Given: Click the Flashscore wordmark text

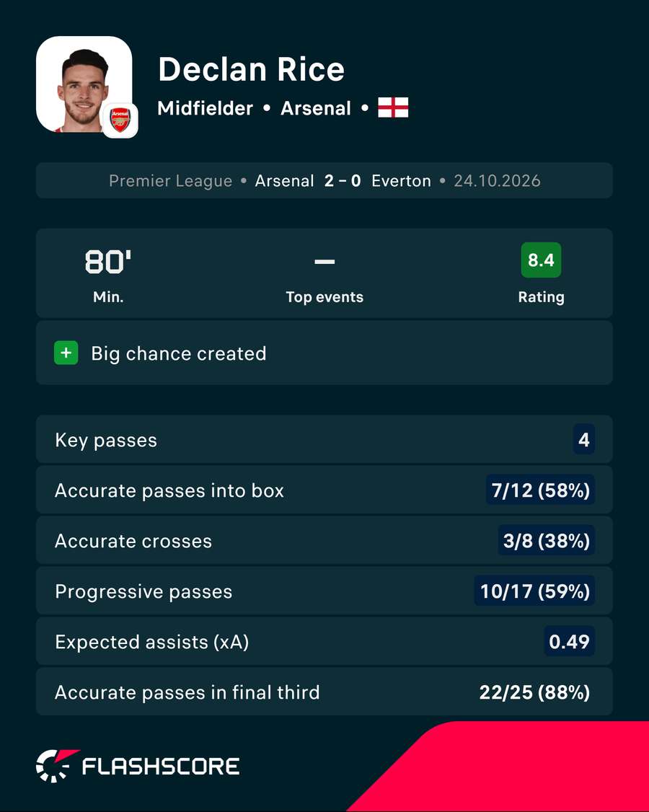Looking at the screenshot, I should point(161,767).
